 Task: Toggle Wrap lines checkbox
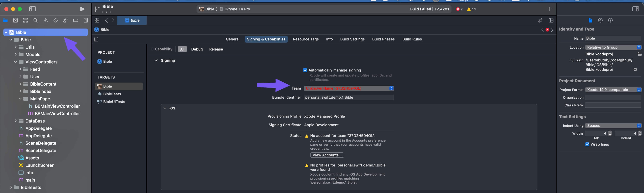click(587, 144)
